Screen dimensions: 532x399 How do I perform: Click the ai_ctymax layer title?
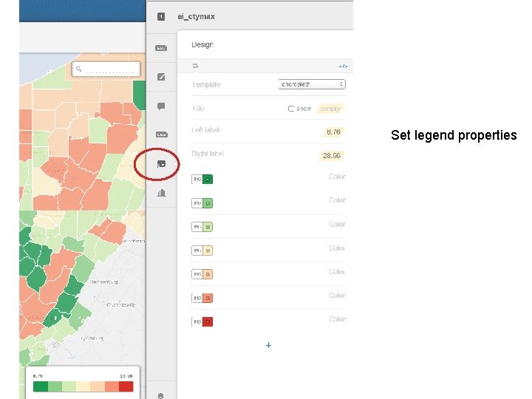coord(196,16)
